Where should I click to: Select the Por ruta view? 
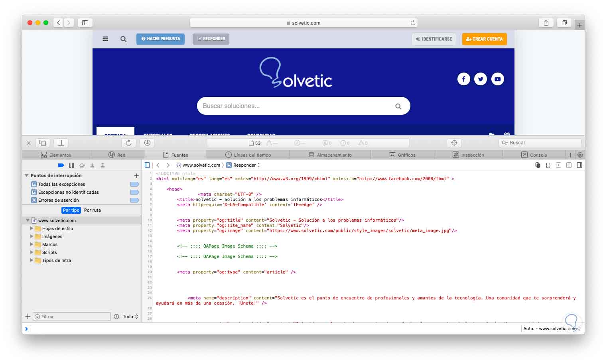coord(93,210)
